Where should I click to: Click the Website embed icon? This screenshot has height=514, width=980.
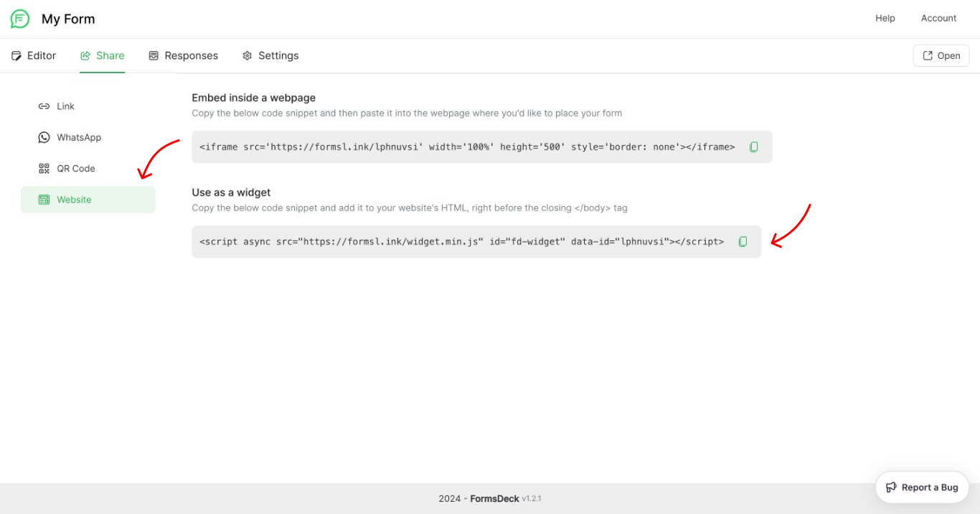(x=44, y=200)
